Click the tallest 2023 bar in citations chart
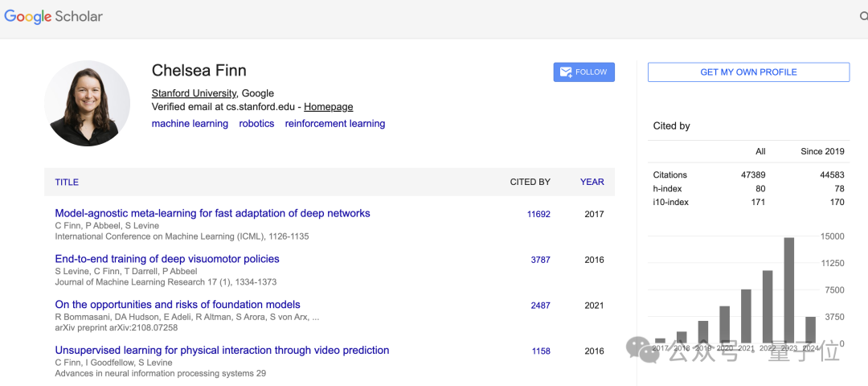868x386 pixels. click(789, 289)
